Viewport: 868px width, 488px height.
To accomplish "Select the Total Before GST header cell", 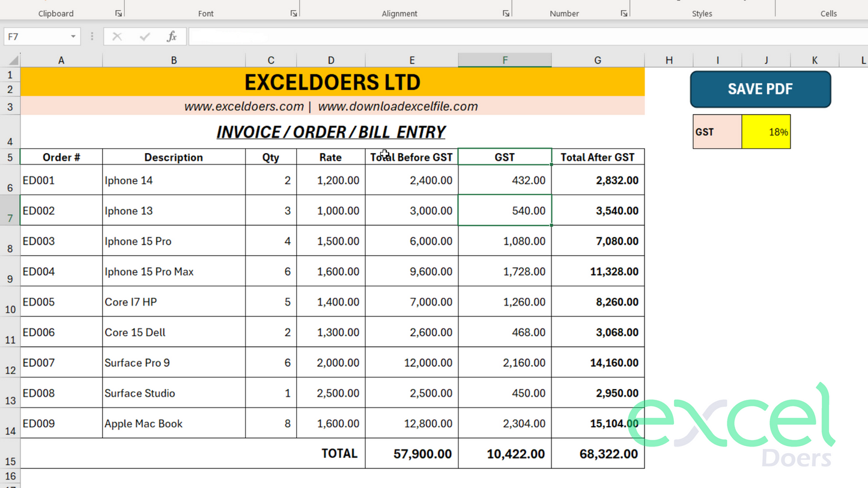I will (411, 157).
